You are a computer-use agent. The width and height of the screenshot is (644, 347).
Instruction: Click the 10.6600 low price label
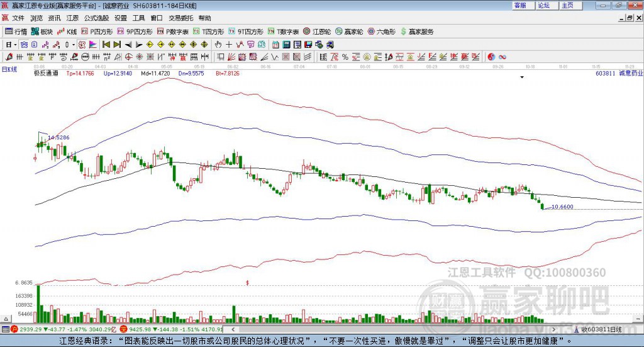click(562, 207)
